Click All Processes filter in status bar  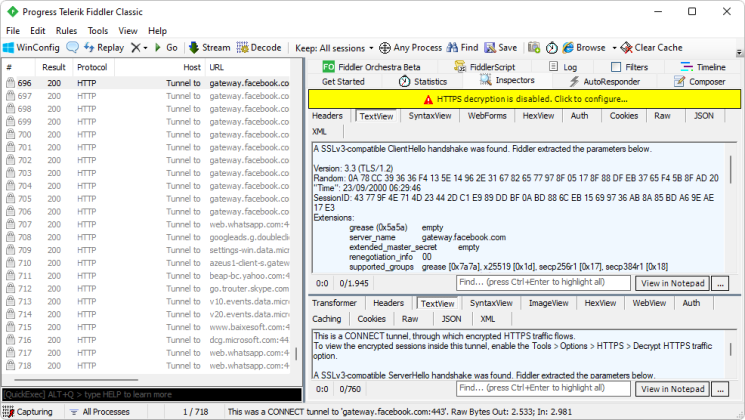pos(100,411)
